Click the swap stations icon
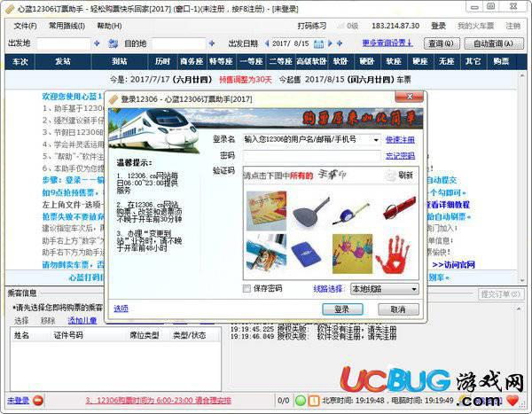Viewport: 532px width, 414px height. 113,43
